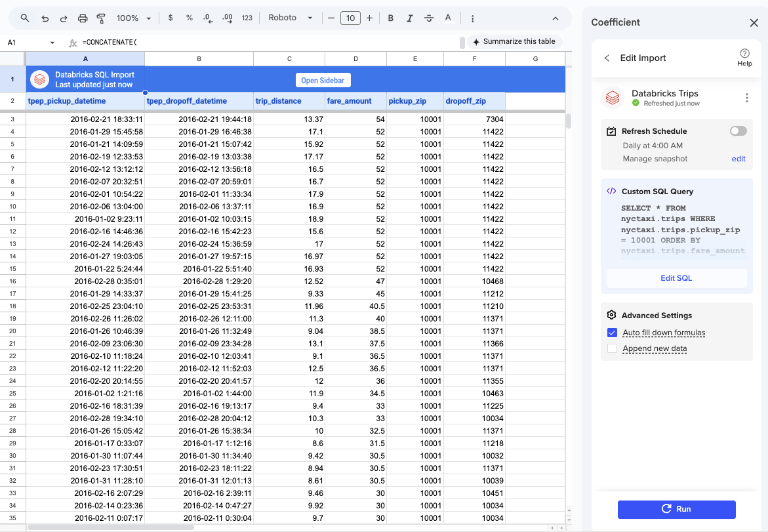Uncheck Auto fill down formulas
The width and height of the screenshot is (768, 532).
pos(612,333)
